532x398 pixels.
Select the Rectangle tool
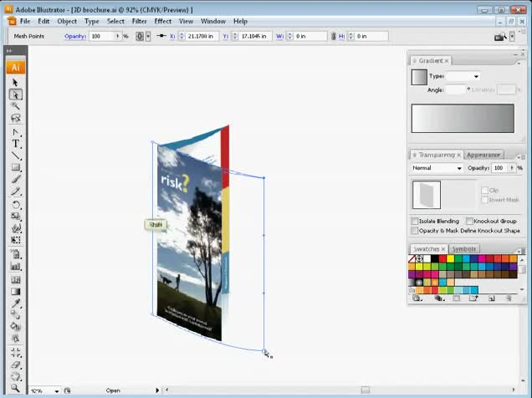tap(15, 167)
